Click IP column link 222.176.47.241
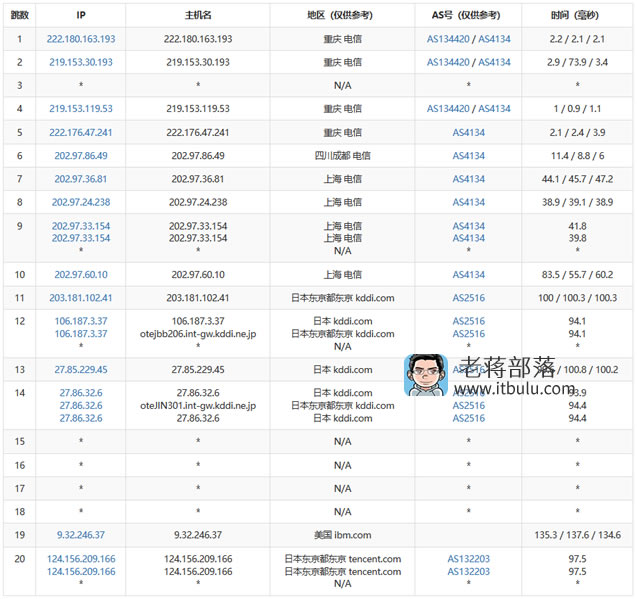 click(81, 132)
